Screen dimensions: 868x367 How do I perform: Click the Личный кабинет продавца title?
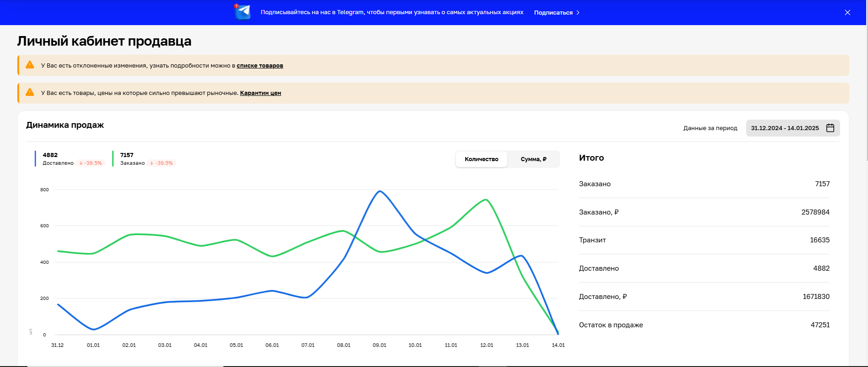click(x=104, y=41)
